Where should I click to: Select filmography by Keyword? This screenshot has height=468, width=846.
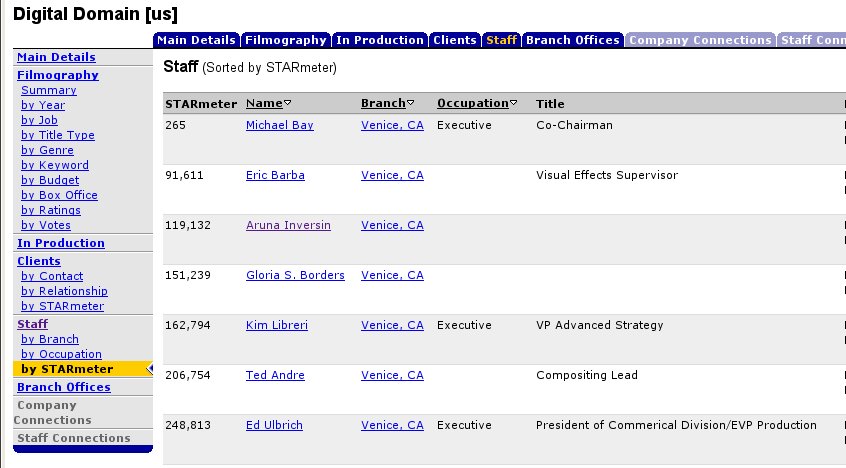tap(55, 165)
